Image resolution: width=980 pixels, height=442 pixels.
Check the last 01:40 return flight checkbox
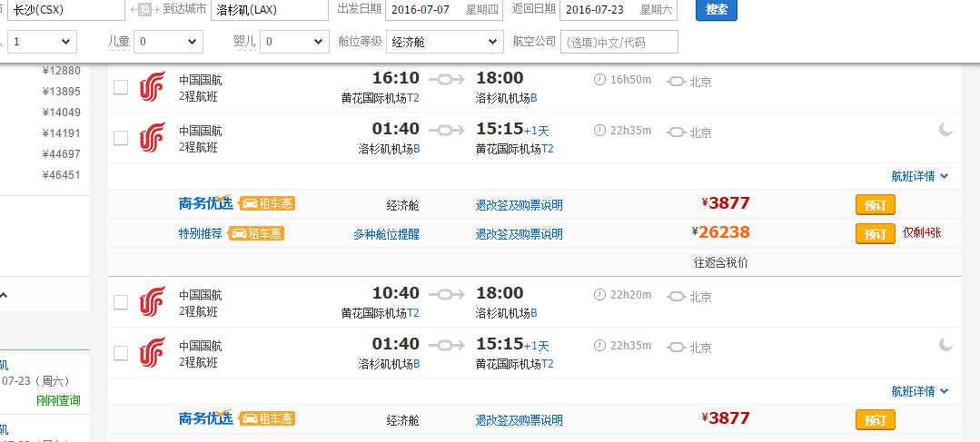point(121,353)
